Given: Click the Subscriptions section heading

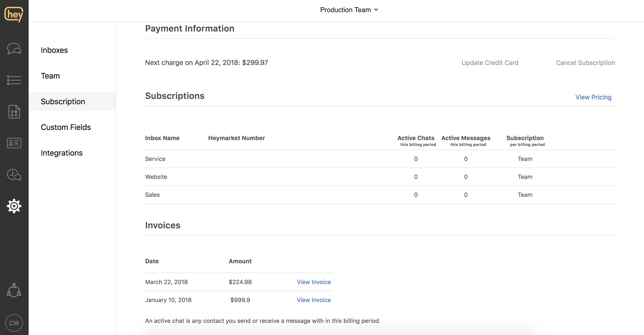Looking at the screenshot, I should (175, 96).
